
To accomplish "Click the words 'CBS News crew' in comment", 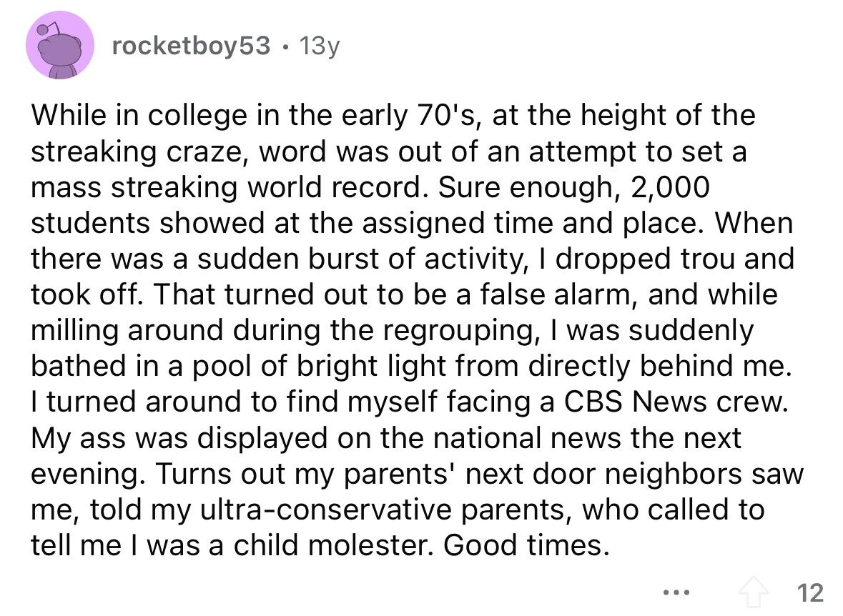I will [675, 402].
